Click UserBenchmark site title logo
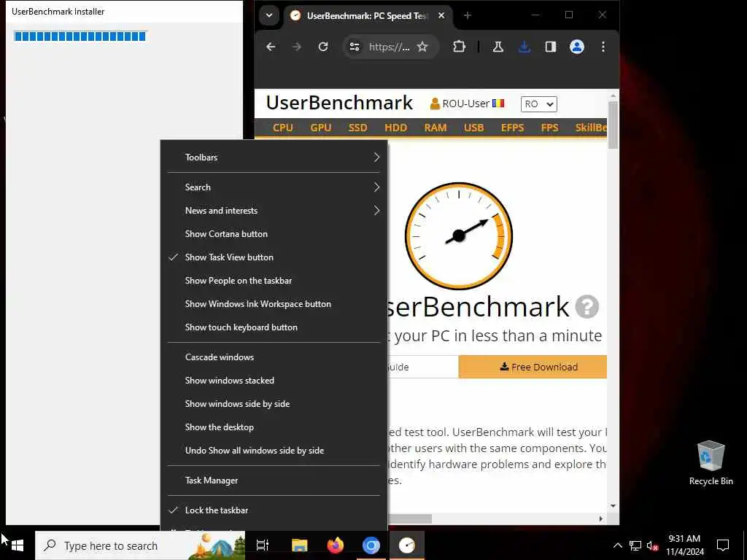The image size is (747, 560). (339, 103)
